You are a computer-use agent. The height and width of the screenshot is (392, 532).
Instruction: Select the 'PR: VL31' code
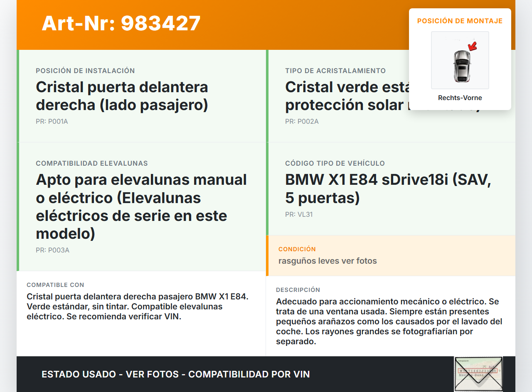tap(299, 215)
